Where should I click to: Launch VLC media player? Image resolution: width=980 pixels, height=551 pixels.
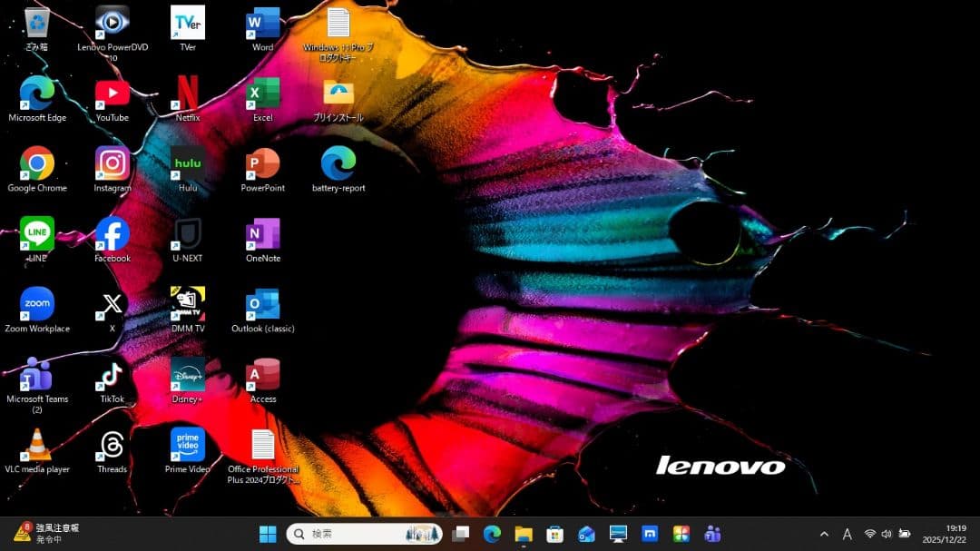(x=36, y=445)
